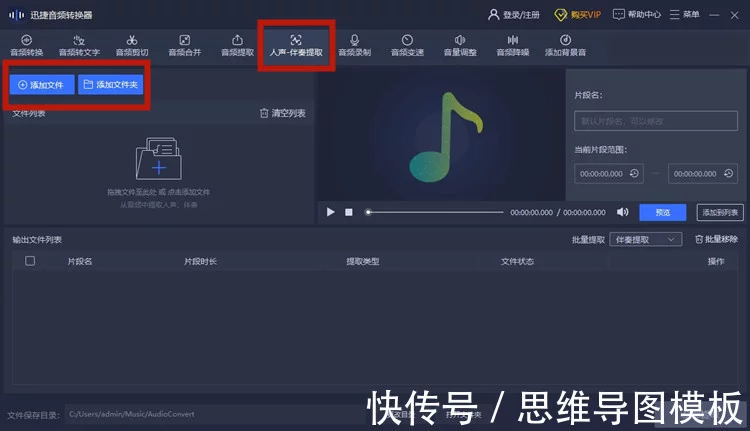The height and width of the screenshot is (431, 750).
Task: Click the segment end time field
Action: point(703,174)
